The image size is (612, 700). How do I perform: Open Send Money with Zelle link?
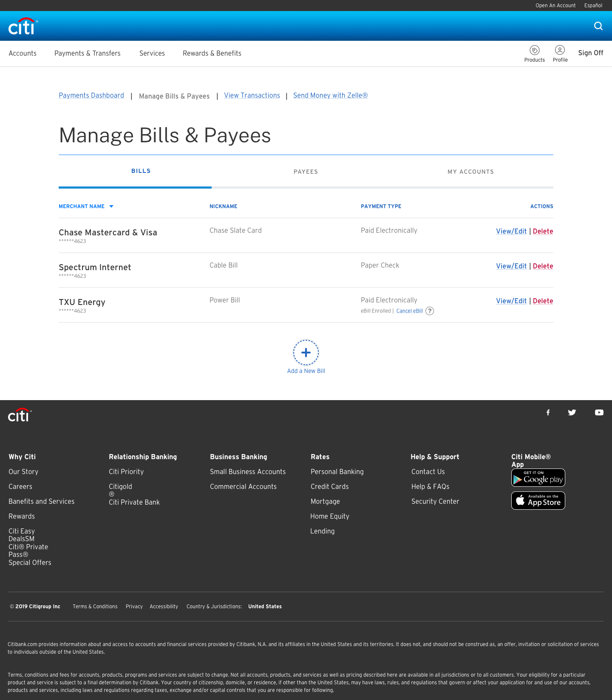tap(330, 96)
